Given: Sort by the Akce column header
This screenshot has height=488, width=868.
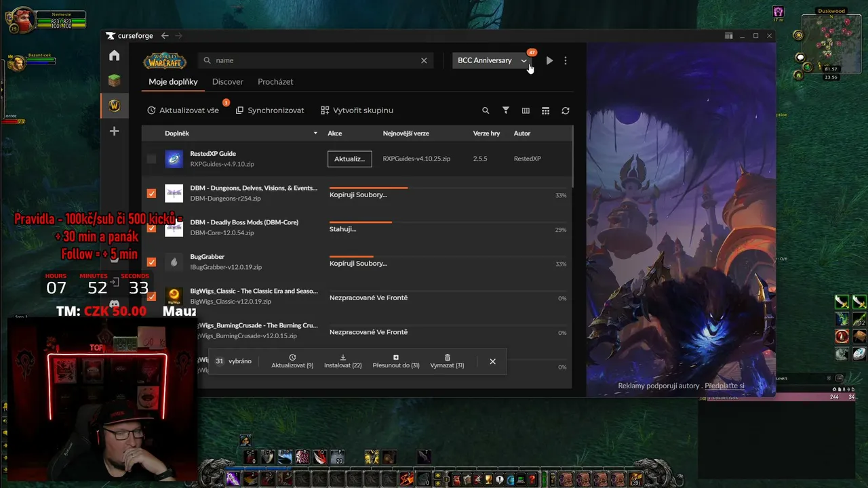Looking at the screenshot, I should click(x=335, y=134).
